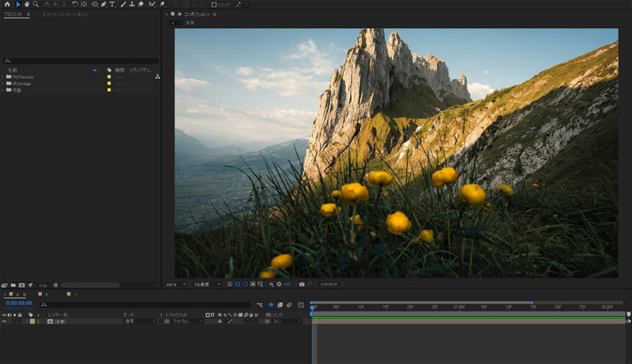Select the Selection arrow tool
The width and height of the screenshot is (632, 364).
[x=18, y=4]
